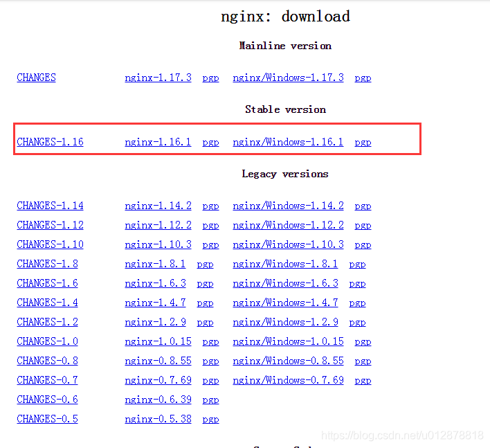Download nginx-0.5.38
This screenshot has height=448, width=490.
tap(158, 419)
